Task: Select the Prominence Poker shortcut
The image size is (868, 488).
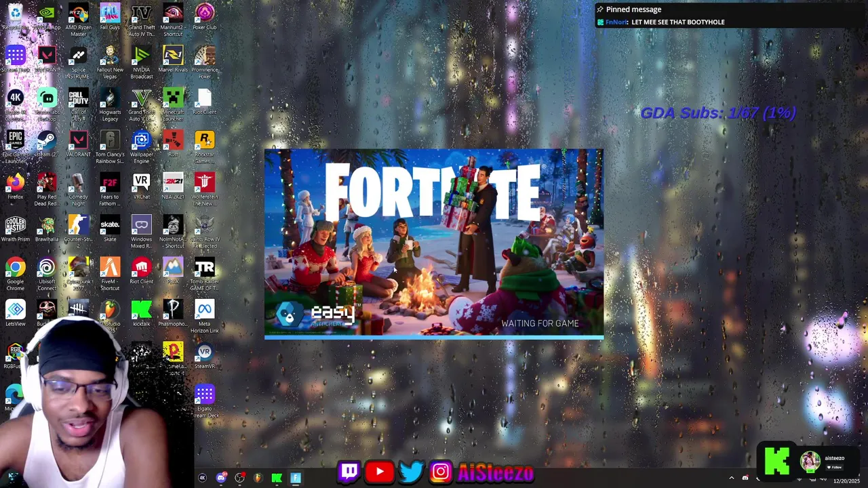Action: pos(204,62)
